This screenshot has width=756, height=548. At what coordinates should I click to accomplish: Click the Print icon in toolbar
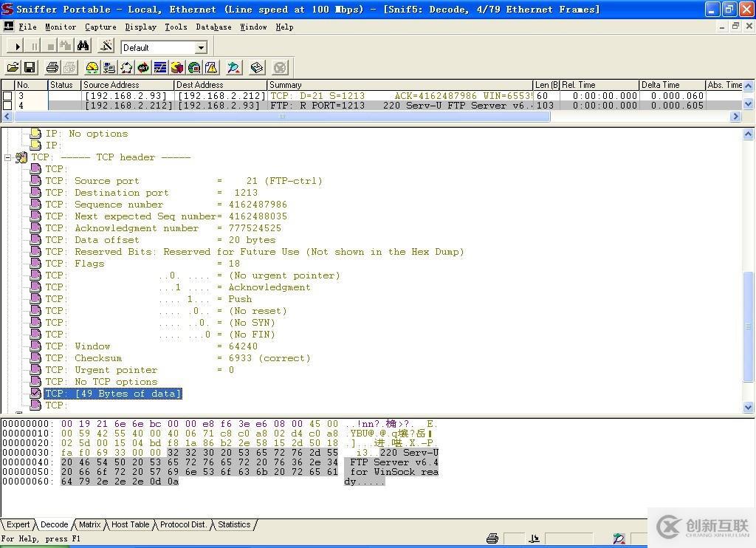pos(52,68)
